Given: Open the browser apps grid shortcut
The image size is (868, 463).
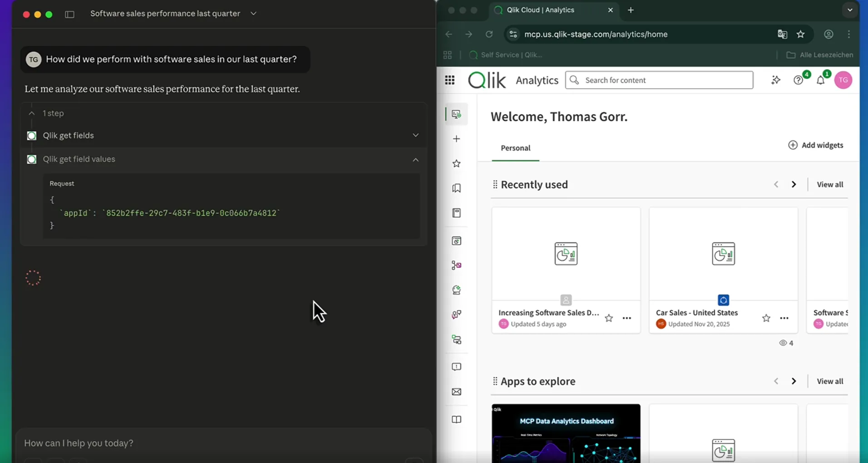Looking at the screenshot, I should (448, 55).
